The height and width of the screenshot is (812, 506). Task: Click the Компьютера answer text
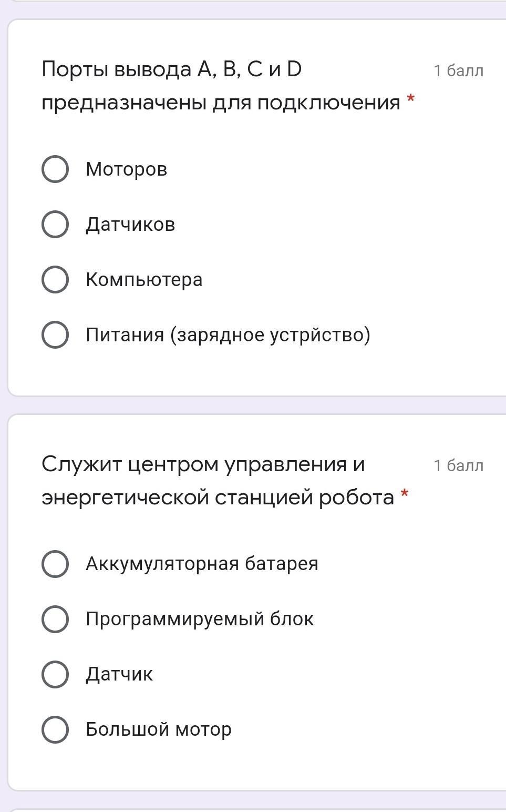[144, 279]
